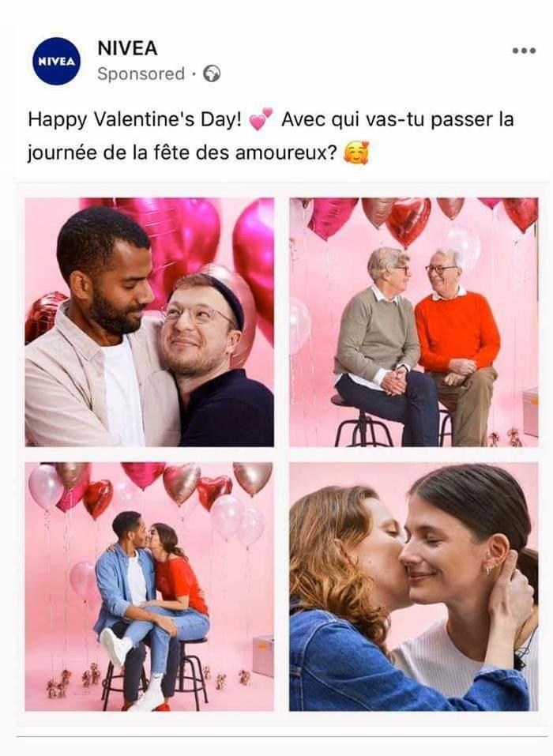Open photo of two men hugging
This screenshot has height=756, width=553.
149,322
